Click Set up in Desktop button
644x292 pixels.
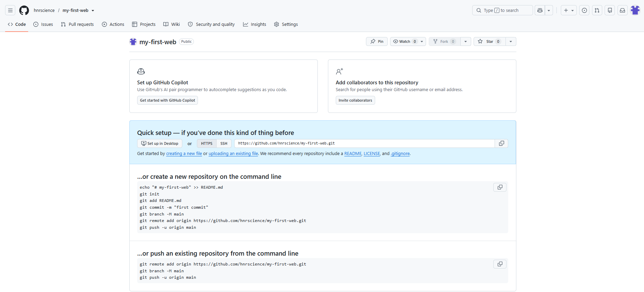[x=160, y=143]
